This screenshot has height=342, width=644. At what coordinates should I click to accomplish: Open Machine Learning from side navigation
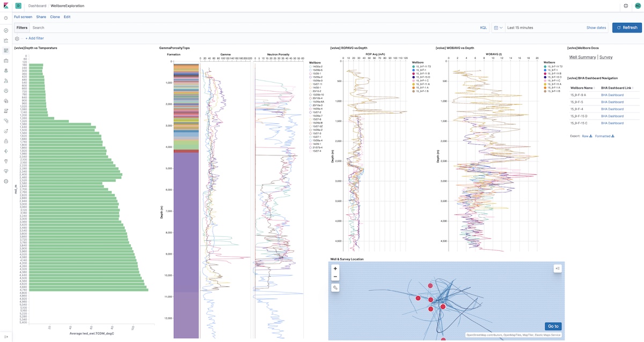6,80
